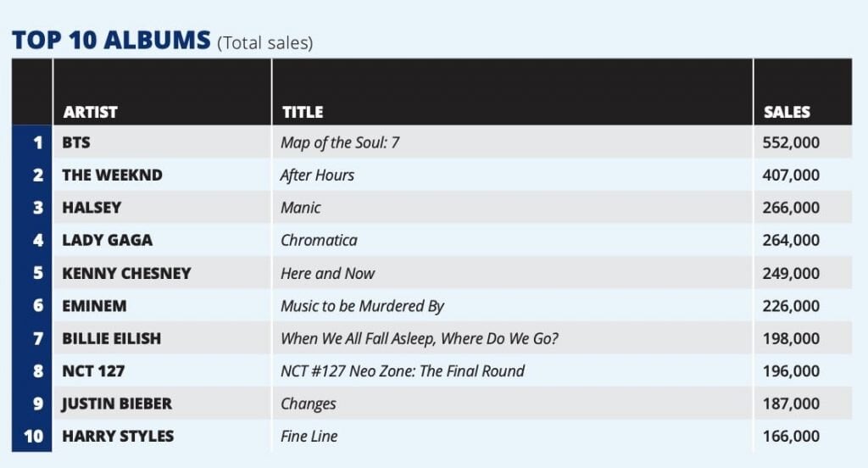Select KENNY CHESNEY in the table
Image resolution: width=868 pixels, height=468 pixels.
pos(126,273)
